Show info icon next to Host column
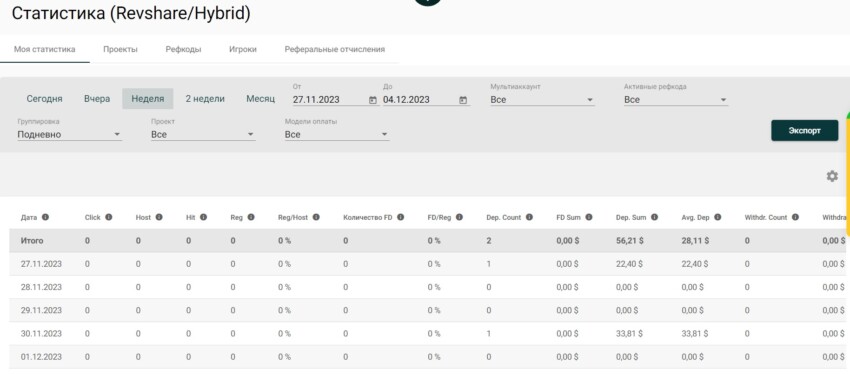 point(159,217)
